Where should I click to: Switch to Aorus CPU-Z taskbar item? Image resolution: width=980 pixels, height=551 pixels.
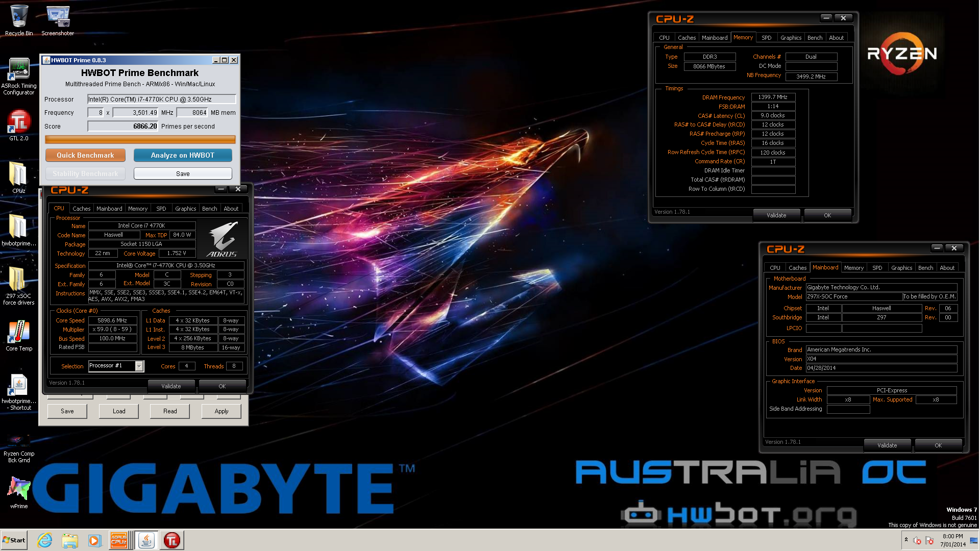tap(119, 540)
